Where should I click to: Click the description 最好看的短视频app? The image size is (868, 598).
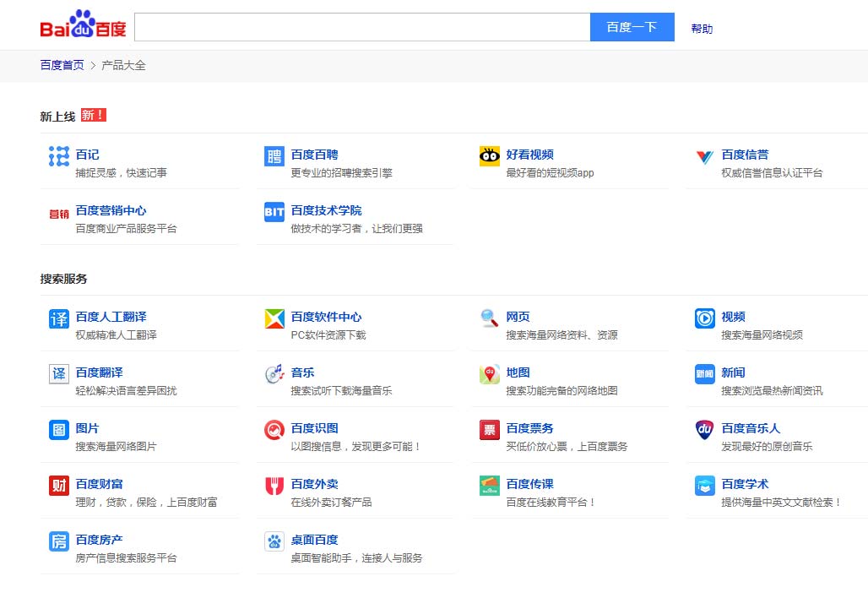550,173
